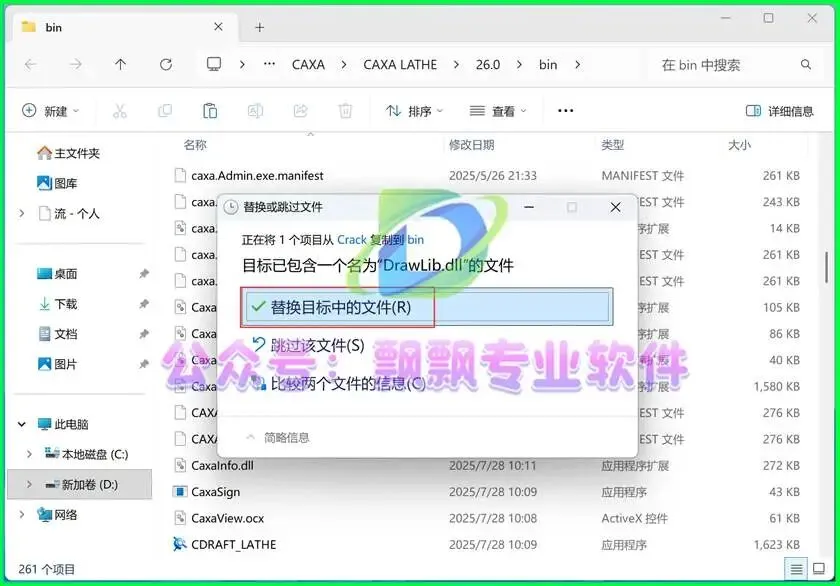The image size is (840, 586).
Task: Sort by the 修改日期 column header
Action: tap(471, 145)
